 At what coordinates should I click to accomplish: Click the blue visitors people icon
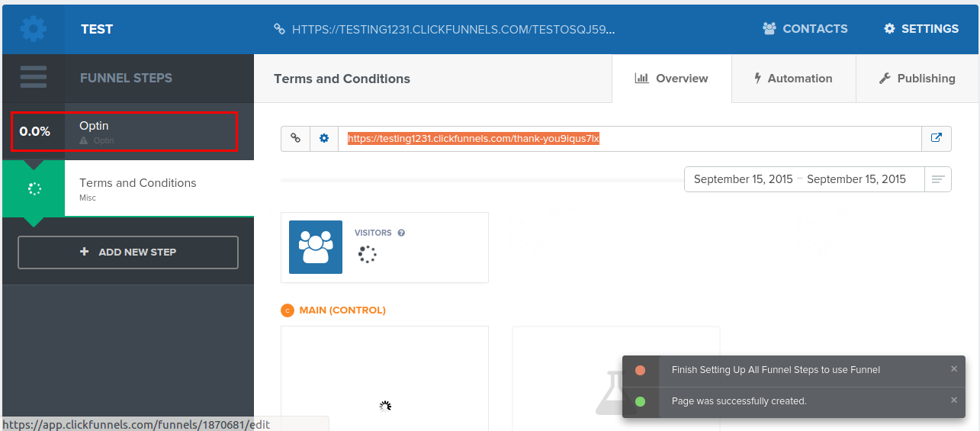point(316,247)
